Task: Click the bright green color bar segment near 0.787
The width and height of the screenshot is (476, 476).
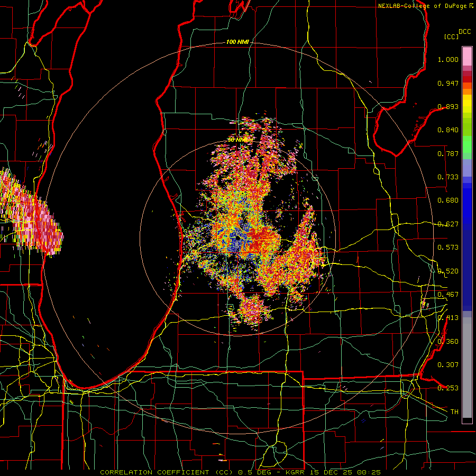Action: (x=467, y=144)
